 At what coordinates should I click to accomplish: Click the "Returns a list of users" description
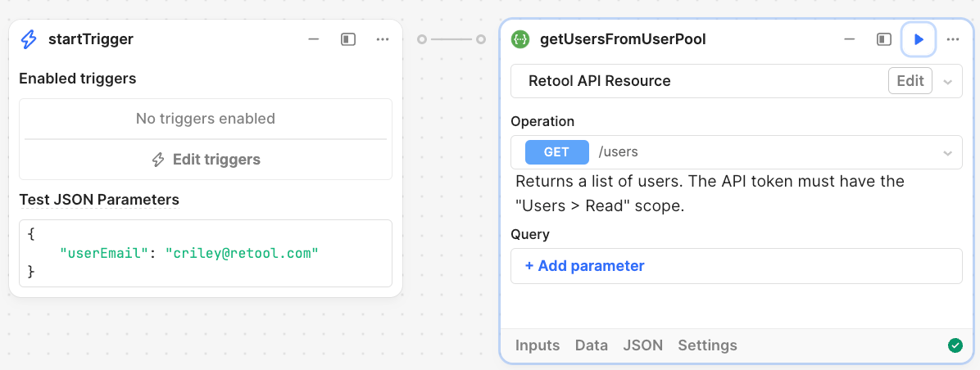tap(710, 194)
